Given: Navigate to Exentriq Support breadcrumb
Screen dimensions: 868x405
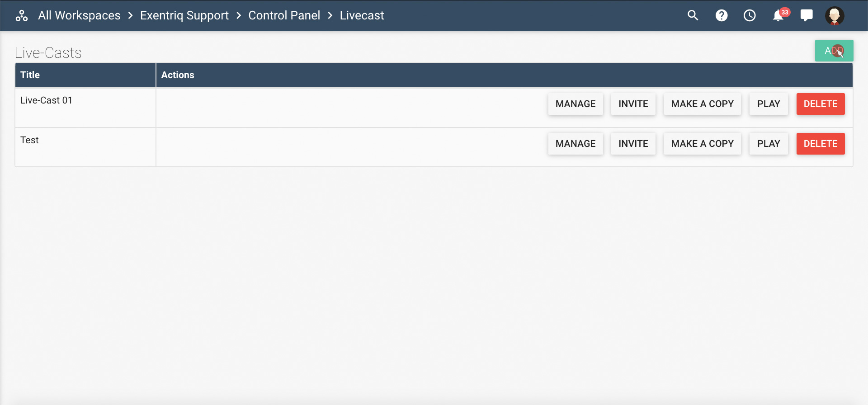Looking at the screenshot, I should pyautogui.click(x=184, y=15).
